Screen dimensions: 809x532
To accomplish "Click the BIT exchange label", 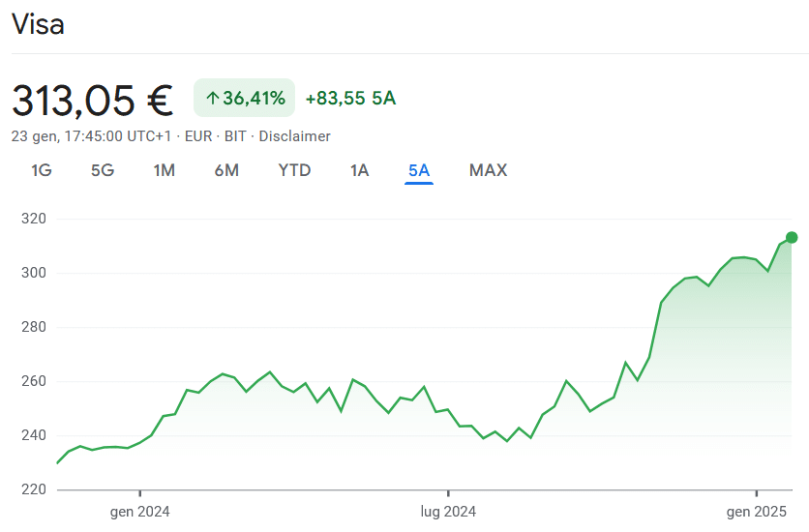I will (x=235, y=136).
